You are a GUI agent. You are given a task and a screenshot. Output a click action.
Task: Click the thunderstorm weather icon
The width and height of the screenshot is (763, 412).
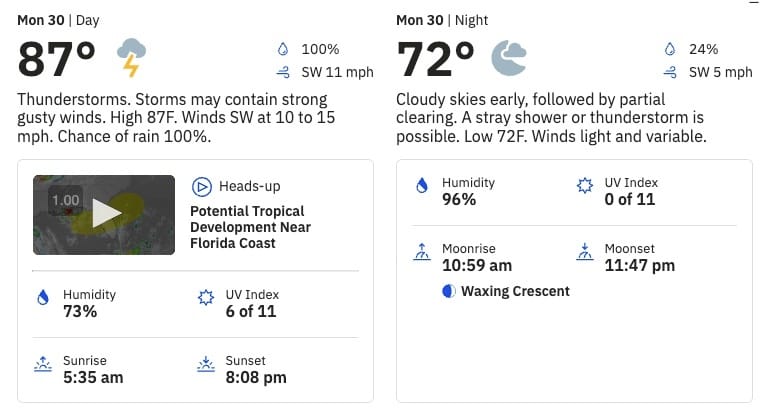[x=131, y=57]
